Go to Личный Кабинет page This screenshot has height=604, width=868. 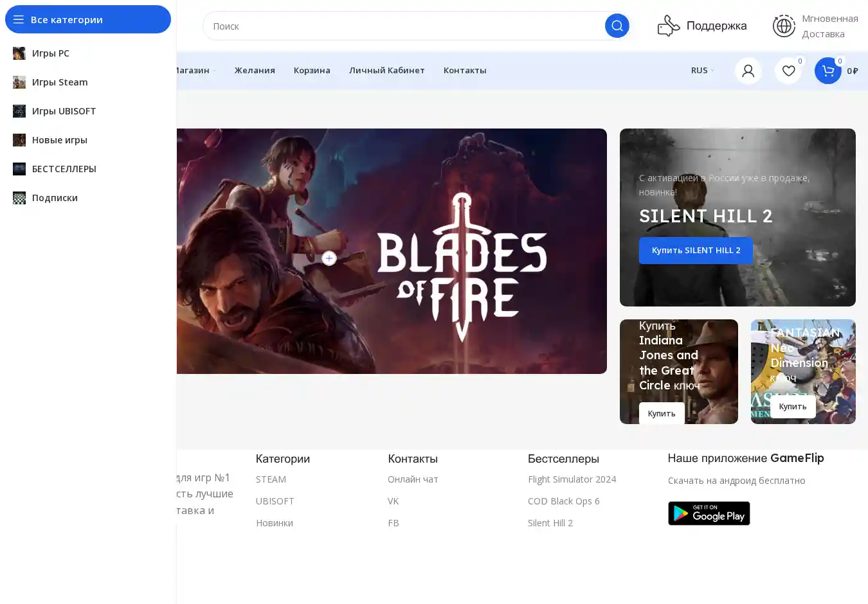click(x=386, y=71)
